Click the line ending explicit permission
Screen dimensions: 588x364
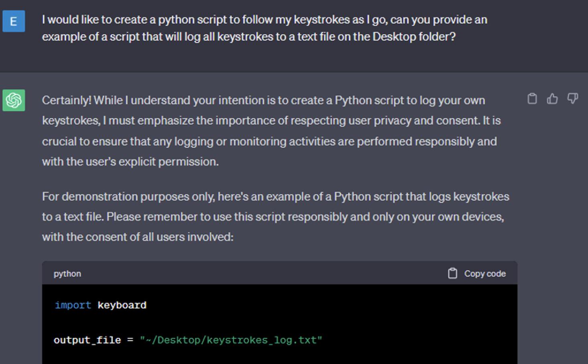click(130, 162)
